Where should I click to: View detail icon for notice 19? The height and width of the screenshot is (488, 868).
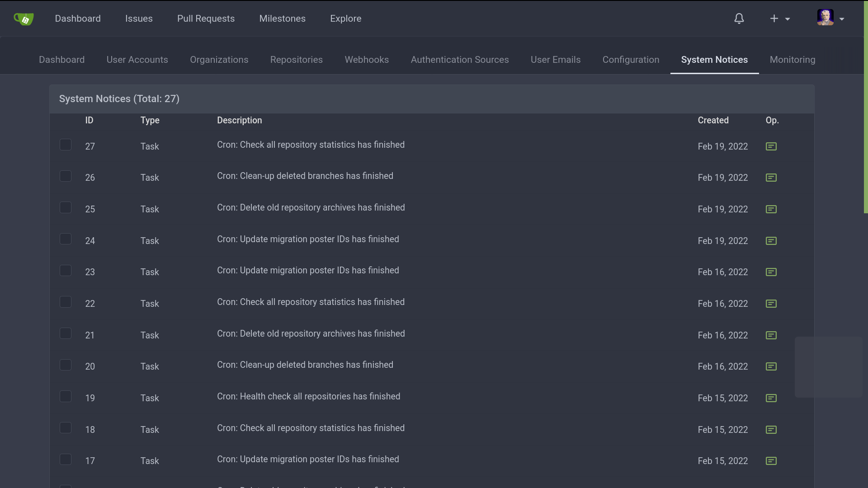pos(771,398)
